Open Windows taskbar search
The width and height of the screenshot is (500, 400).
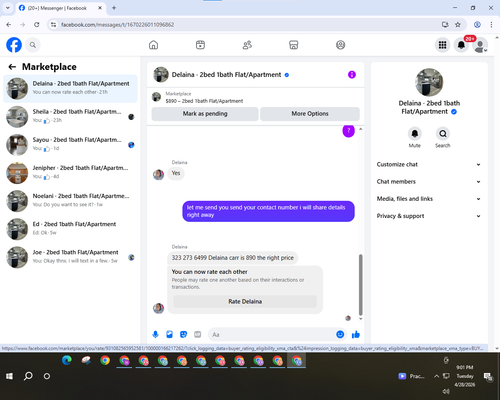coord(28,376)
